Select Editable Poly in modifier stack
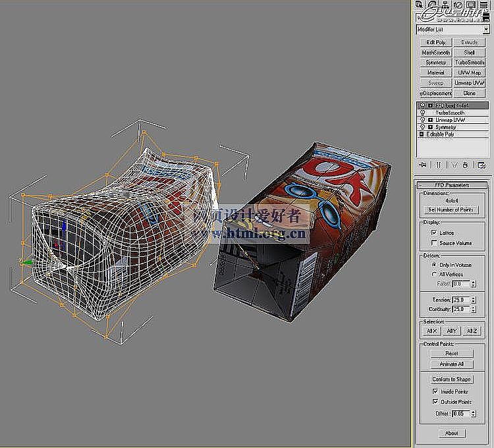The image size is (494, 448). click(x=453, y=134)
